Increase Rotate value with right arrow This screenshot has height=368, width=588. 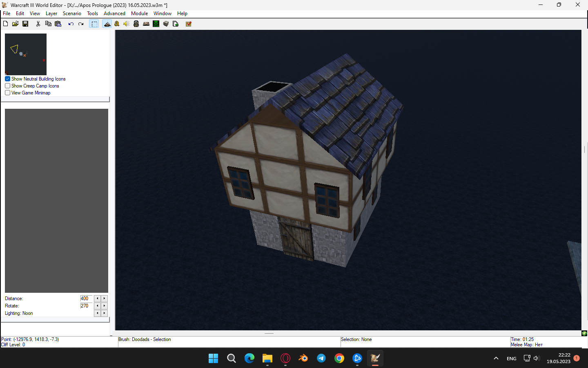tap(104, 306)
